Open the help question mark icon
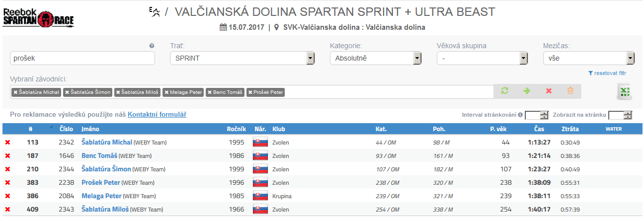This screenshot has width=644, height=219. 152,46
